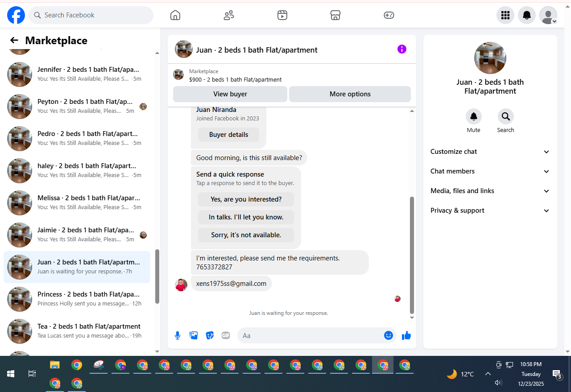Screen dimensions: 571x392
Task: Open the Jaimie conversation
Action: coord(77,235)
